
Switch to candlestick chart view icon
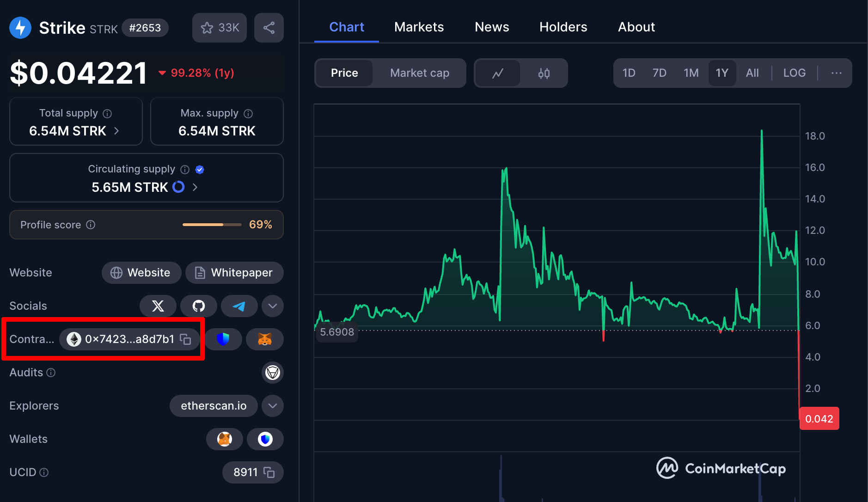pos(544,73)
